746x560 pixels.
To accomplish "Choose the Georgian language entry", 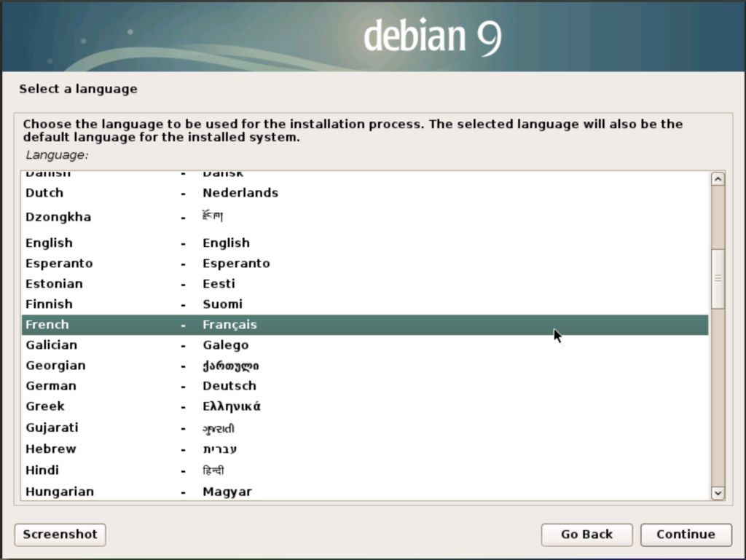I will (x=55, y=366).
